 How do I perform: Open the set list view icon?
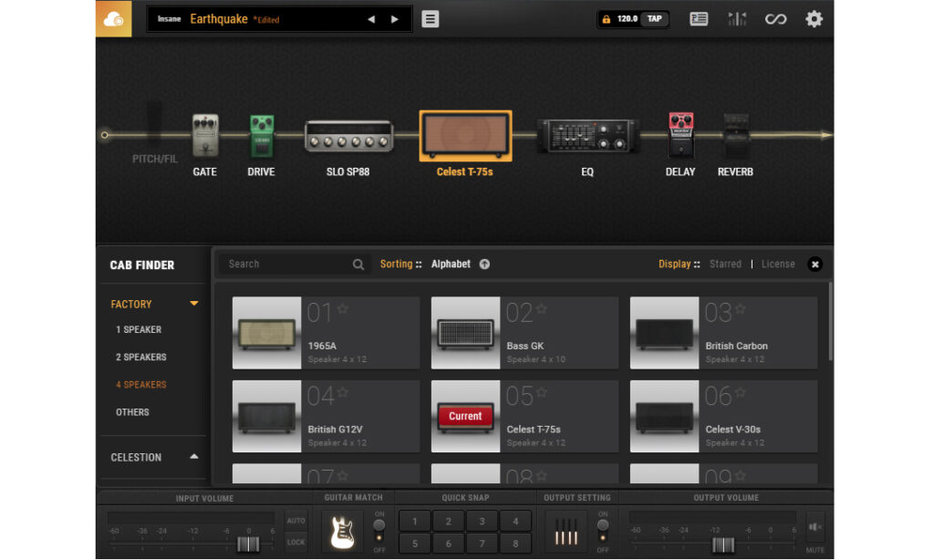(x=698, y=19)
